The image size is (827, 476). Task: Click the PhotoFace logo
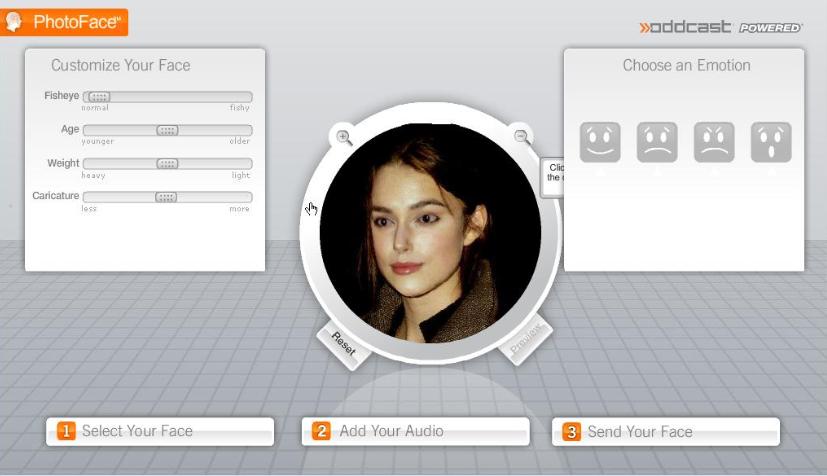64,22
